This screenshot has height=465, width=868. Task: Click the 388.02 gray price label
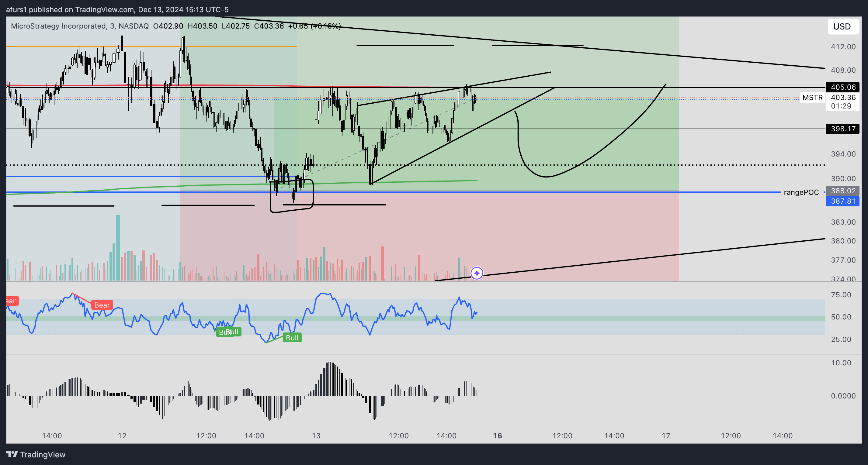(842, 191)
